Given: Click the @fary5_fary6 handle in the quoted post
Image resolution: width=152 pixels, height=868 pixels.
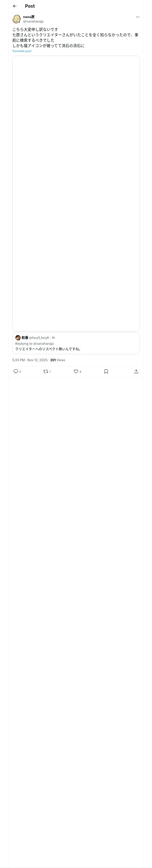Looking at the screenshot, I should pos(39,338).
